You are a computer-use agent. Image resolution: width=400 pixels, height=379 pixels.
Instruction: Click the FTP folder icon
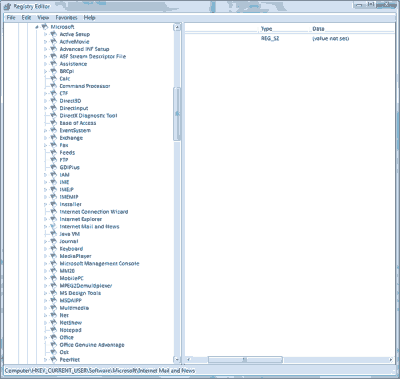click(x=53, y=160)
